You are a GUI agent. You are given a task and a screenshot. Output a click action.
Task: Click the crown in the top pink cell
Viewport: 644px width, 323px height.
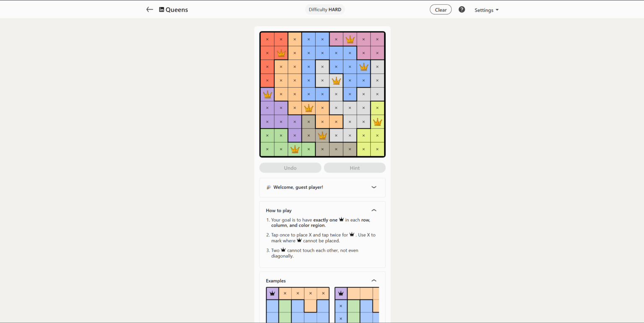tap(350, 39)
